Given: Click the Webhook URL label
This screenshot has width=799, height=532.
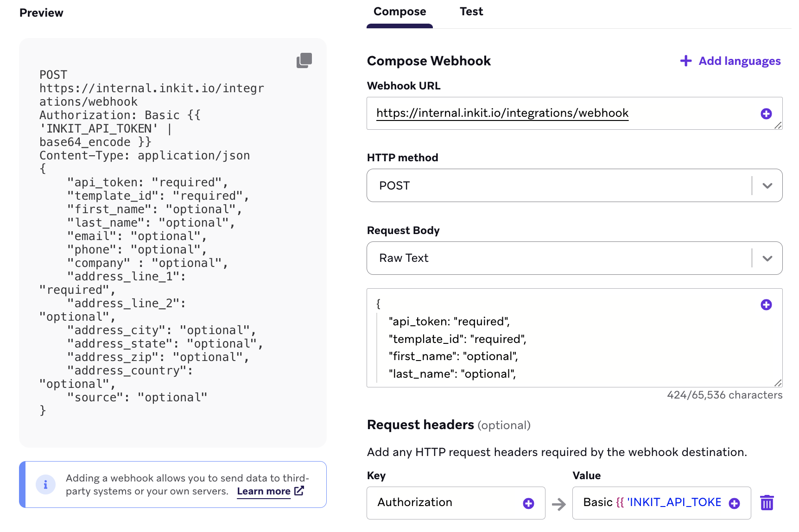Looking at the screenshot, I should pos(404,86).
